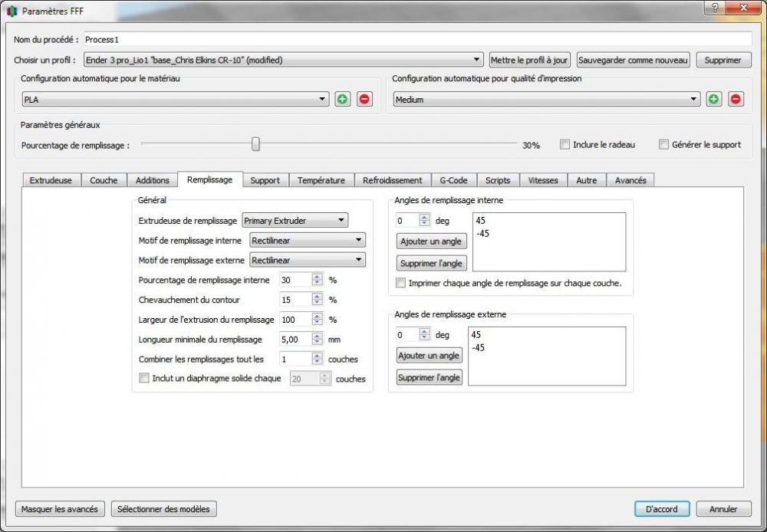Image resolution: width=767 pixels, height=532 pixels.
Task: Open the Autre tab
Action: [587, 180]
